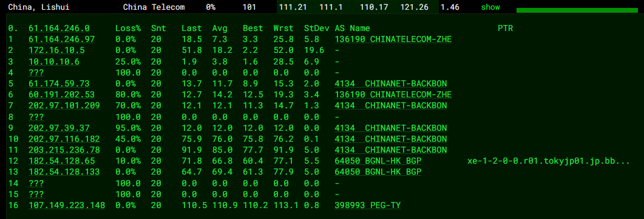Open AS link 4134 CHINANET-BACKBON on hop 11
The height and width of the screenshot is (219, 644).
point(391,150)
